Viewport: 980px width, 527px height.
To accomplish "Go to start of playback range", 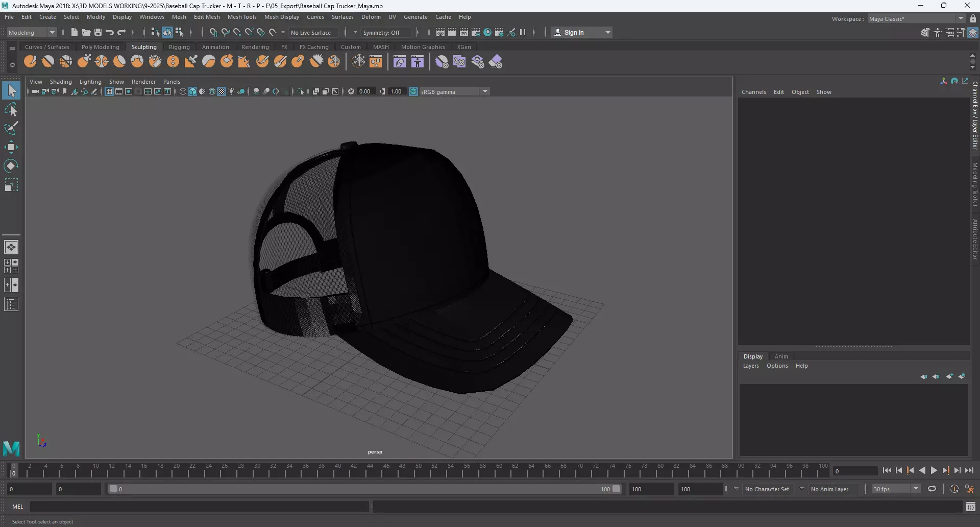I will (x=887, y=471).
